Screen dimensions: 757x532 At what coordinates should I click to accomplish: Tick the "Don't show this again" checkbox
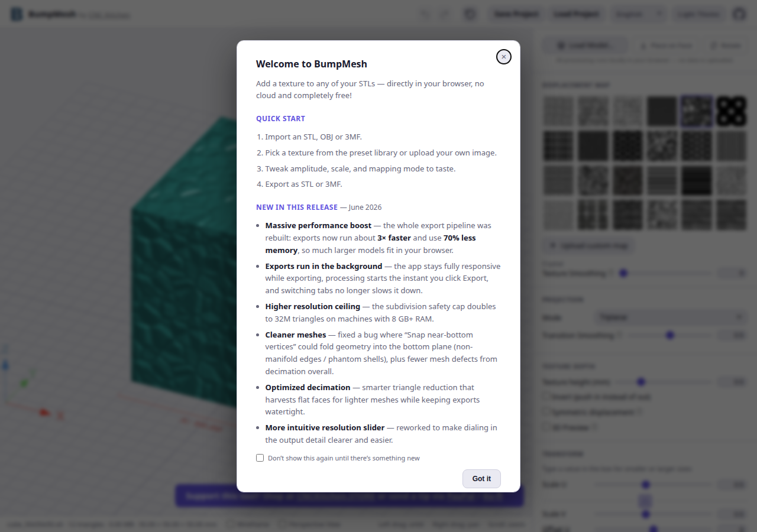260,458
